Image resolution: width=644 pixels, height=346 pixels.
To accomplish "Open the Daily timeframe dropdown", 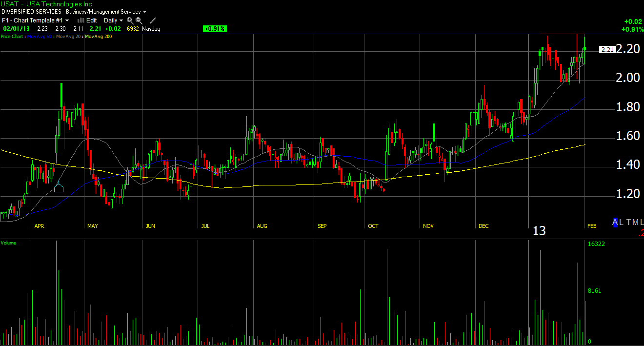I will pos(121,20).
